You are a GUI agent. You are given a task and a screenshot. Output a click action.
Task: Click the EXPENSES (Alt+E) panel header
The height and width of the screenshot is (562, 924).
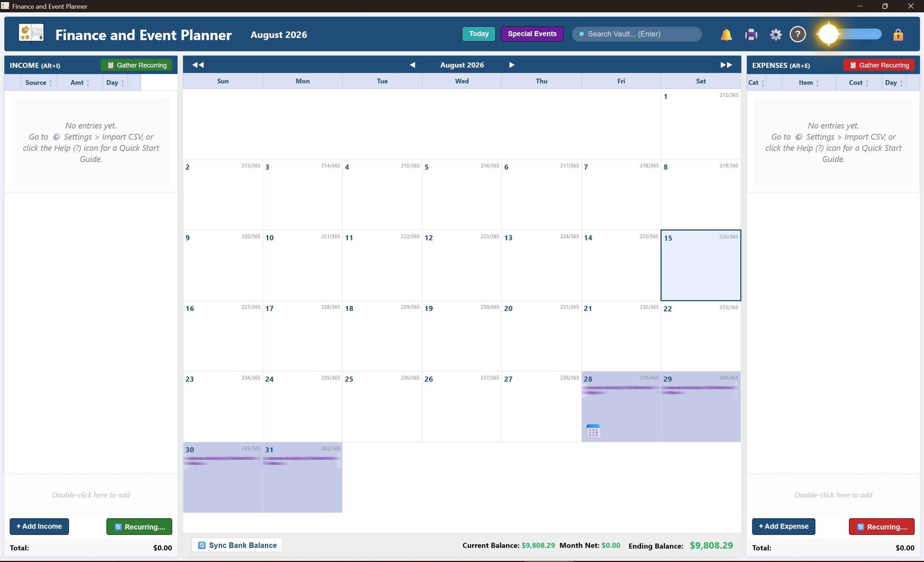[781, 65]
